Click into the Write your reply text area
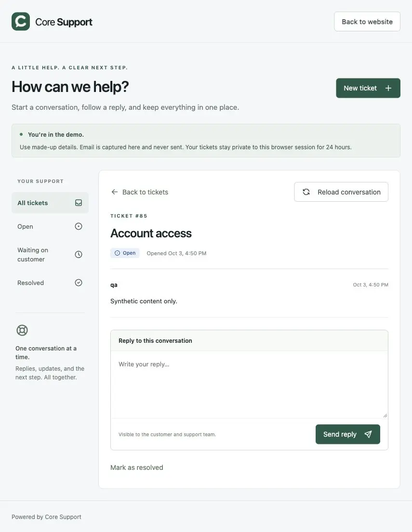 coord(249,384)
